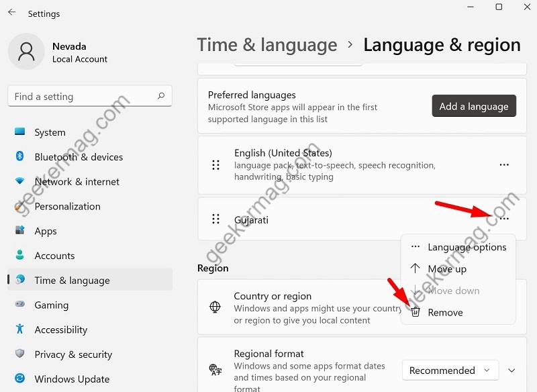Open the three-dot menu for Gujarati

point(504,219)
